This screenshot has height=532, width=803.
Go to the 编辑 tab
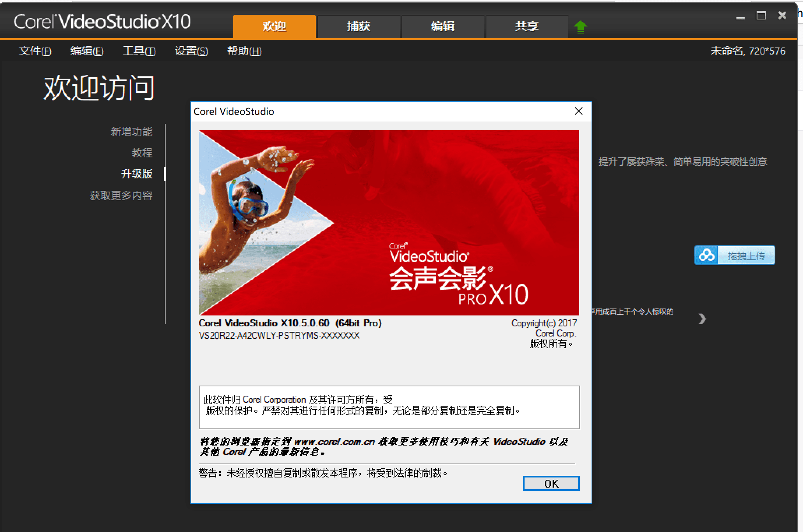(x=442, y=26)
